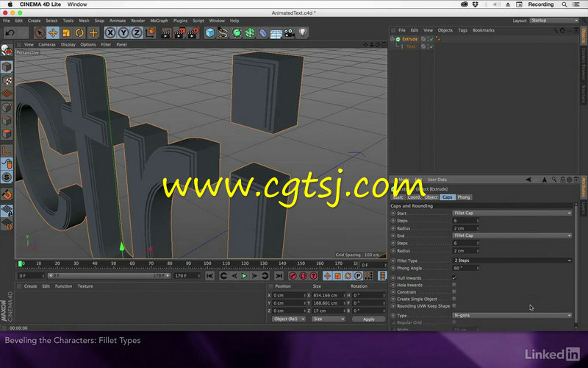Viewport: 588px width, 368px height.
Task: Go to start of animation
Action: click(209, 276)
